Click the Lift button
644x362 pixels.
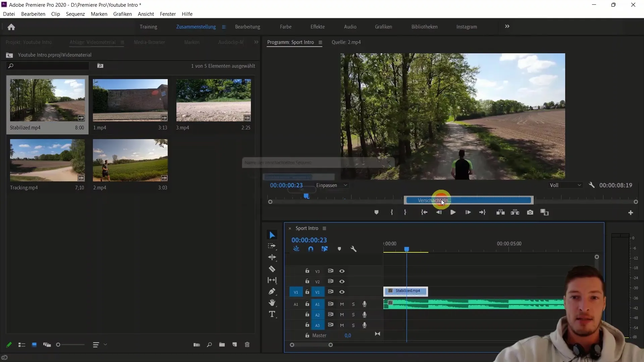[x=500, y=213]
